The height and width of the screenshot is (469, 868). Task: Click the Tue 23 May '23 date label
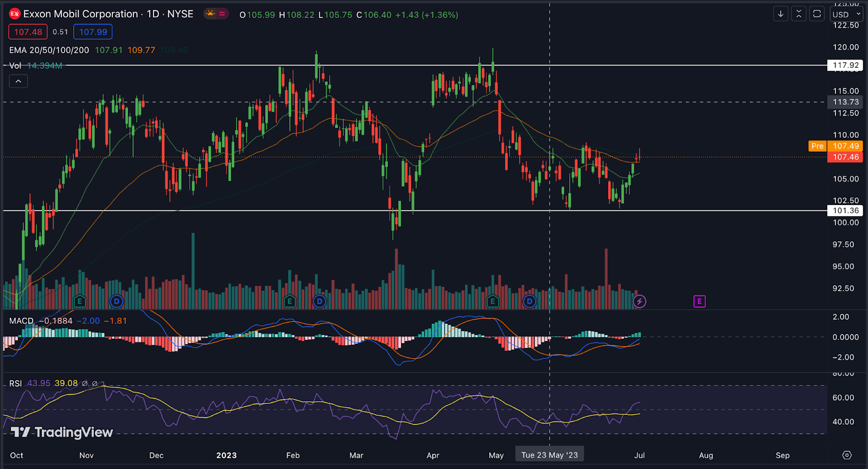(x=550, y=455)
